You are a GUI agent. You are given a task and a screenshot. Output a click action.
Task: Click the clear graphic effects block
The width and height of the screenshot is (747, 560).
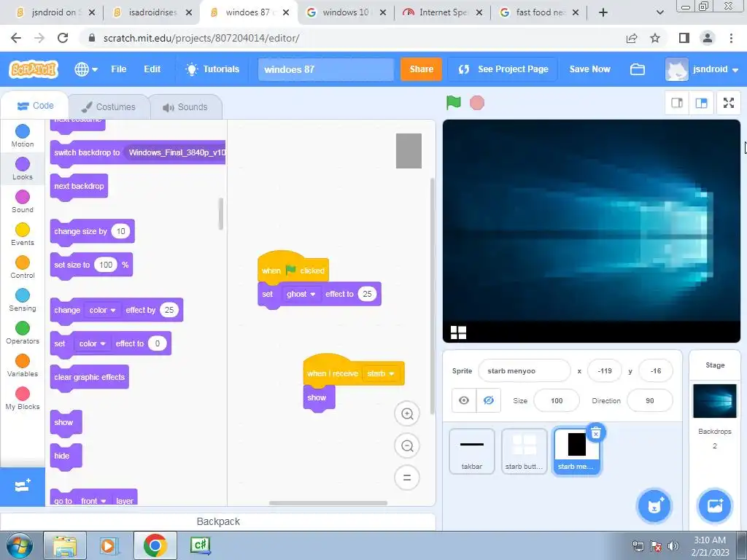coord(90,377)
